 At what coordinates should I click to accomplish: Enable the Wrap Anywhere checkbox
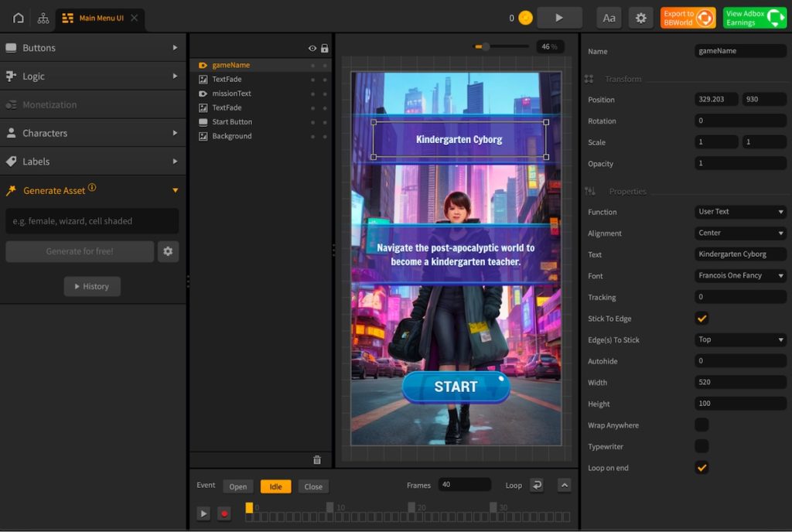tap(702, 425)
